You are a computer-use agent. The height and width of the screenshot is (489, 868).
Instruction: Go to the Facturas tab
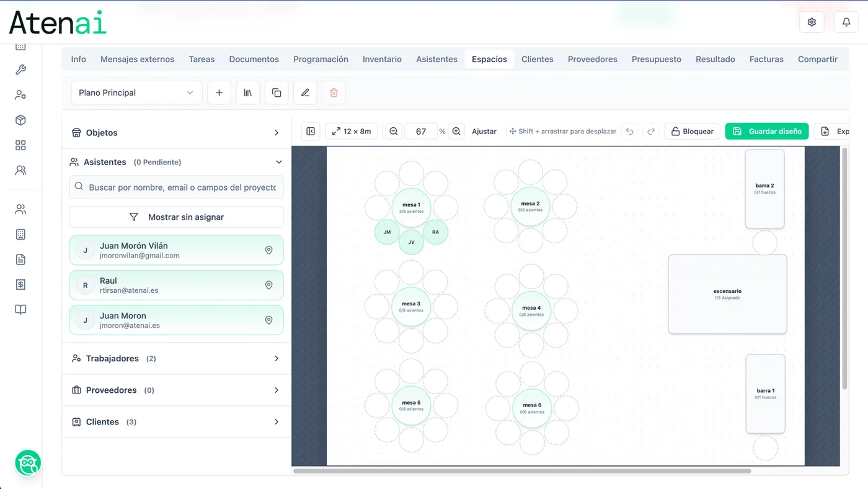click(x=766, y=60)
